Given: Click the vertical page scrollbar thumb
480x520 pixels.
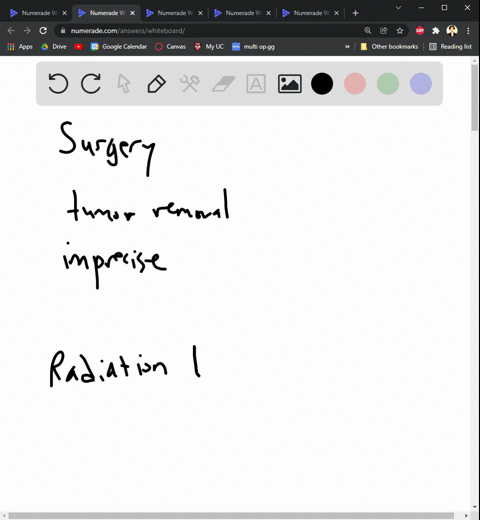Looking at the screenshot, I should [x=475, y=97].
